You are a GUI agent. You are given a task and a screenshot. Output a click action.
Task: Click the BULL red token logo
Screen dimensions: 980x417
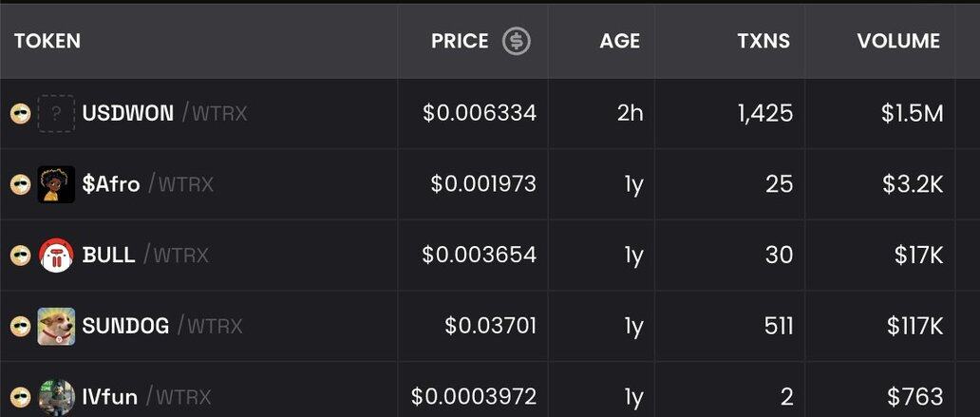click(x=56, y=256)
